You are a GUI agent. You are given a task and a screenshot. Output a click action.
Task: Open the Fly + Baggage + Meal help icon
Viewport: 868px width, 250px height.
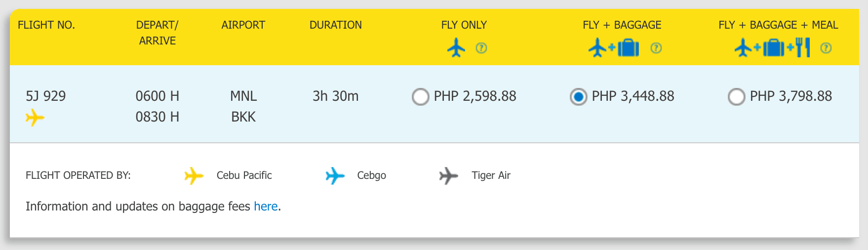[826, 48]
